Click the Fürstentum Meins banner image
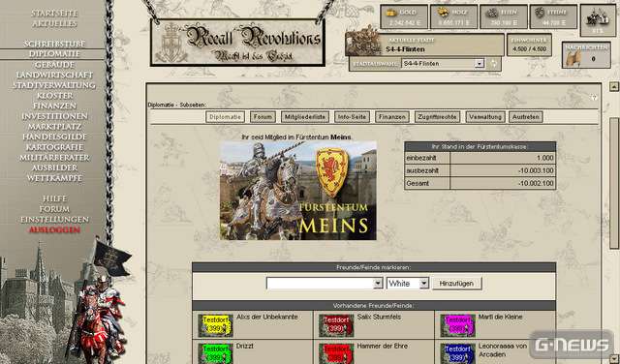The width and height of the screenshot is (620, 364). (298, 191)
